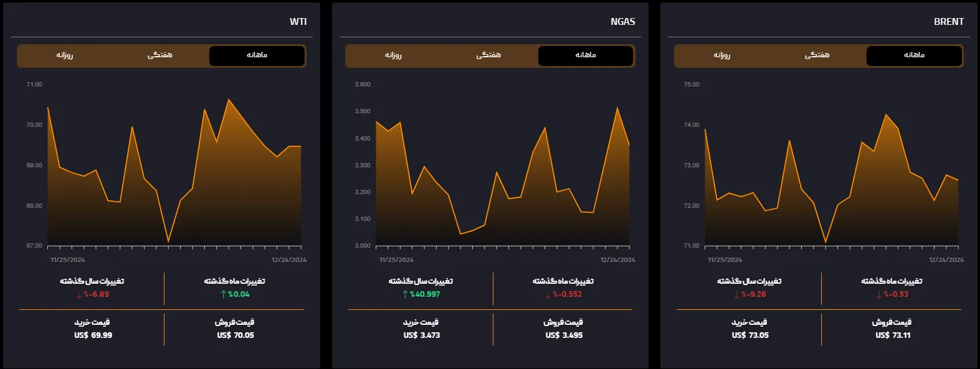
Task: Click the NGAS chart's highest peak near 3.500
Action: pos(617,108)
